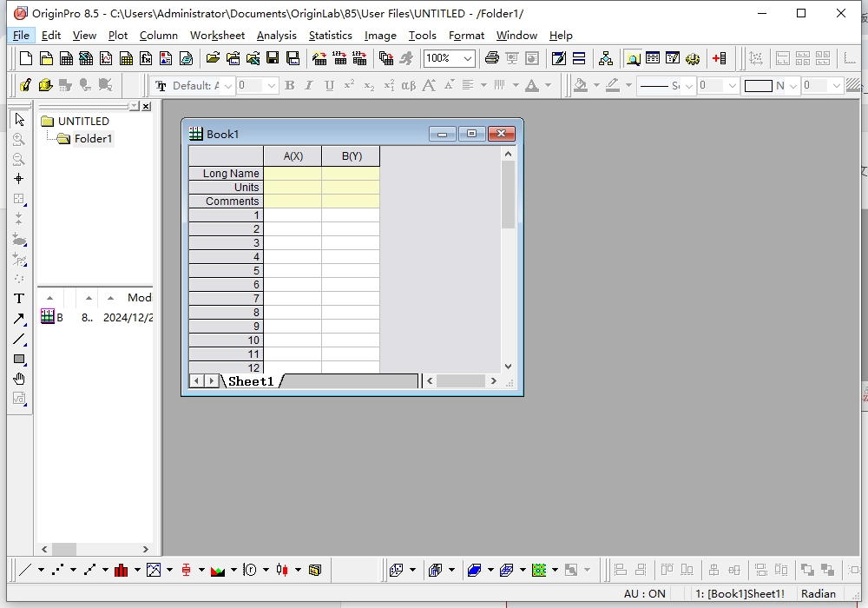Select column header A(X)

tap(293, 156)
